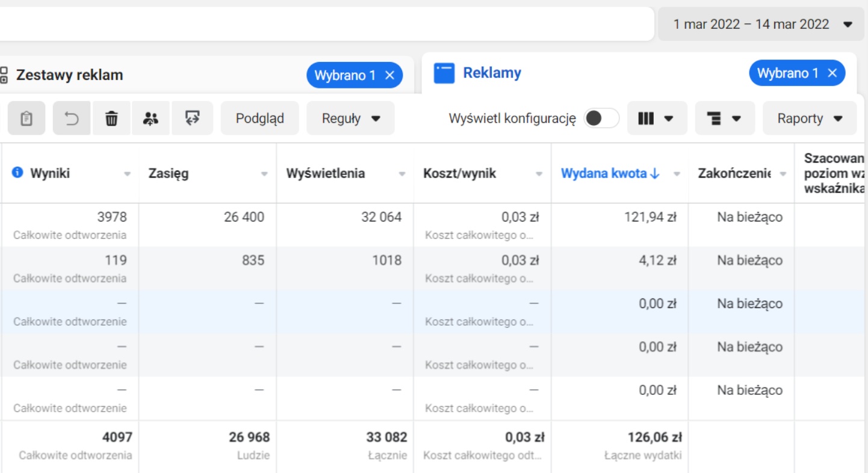Select the Reklamy tab
868x473 pixels.
click(x=491, y=73)
